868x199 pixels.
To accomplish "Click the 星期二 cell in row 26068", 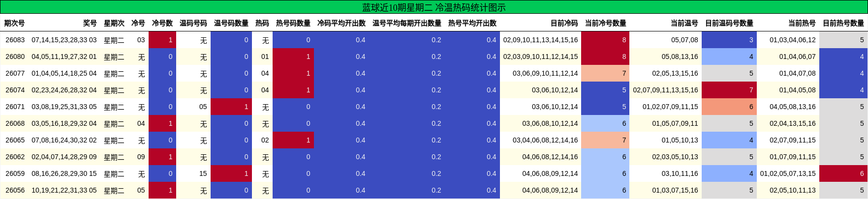I will (x=114, y=124).
